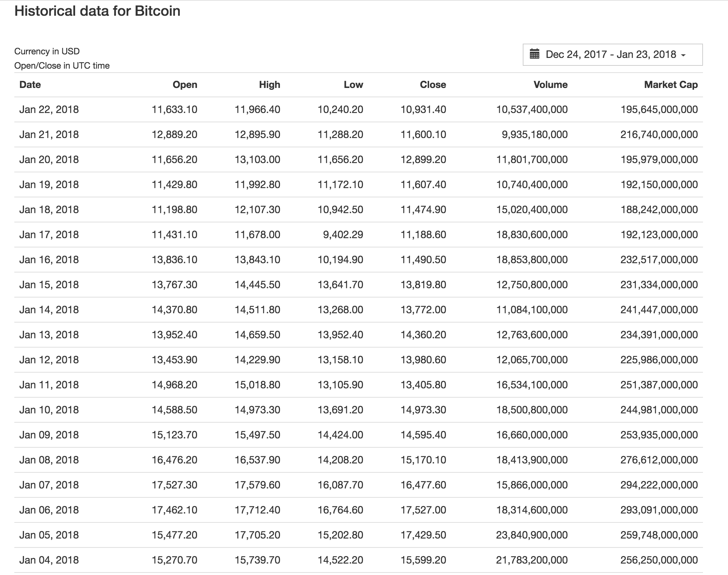
Task: Click the Currency in USD label
Action: (x=47, y=51)
